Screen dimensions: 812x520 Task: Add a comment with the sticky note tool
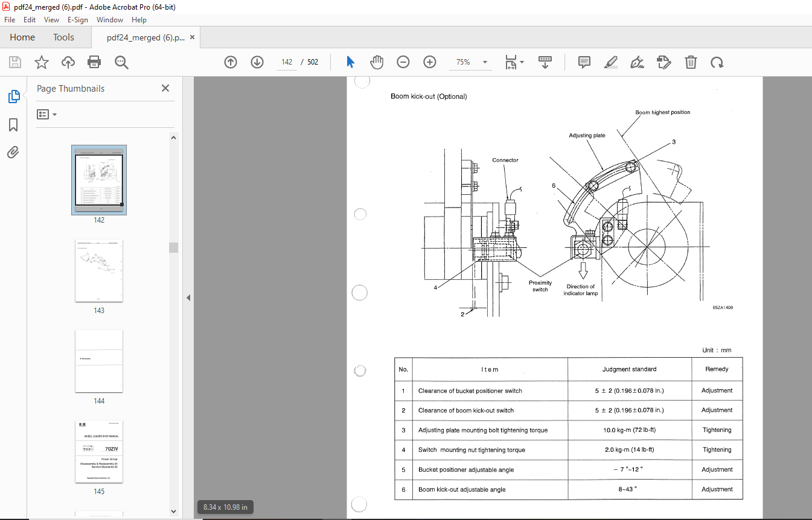coord(584,62)
